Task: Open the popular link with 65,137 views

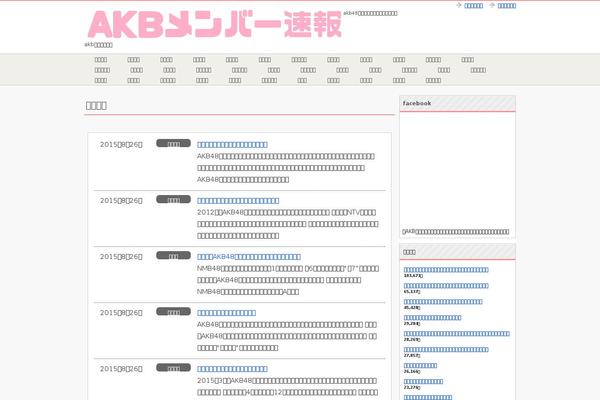Action: [x=446, y=286]
